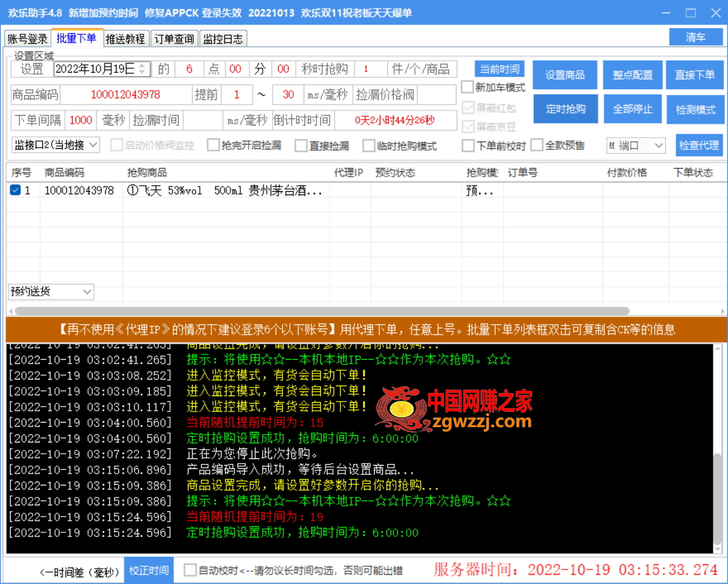
Task: Click the log scrollbar down arrow
Action: pyautogui.click(x=718, y=549)
